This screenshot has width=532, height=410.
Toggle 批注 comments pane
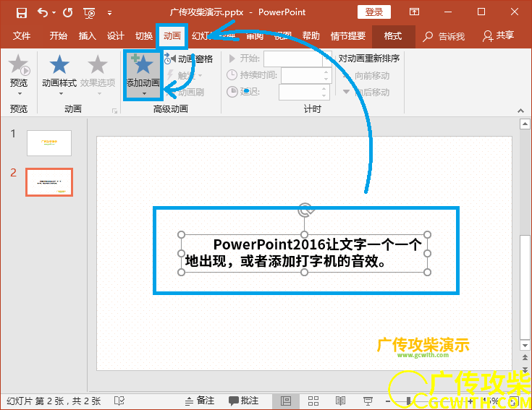(x=243, y=401)
